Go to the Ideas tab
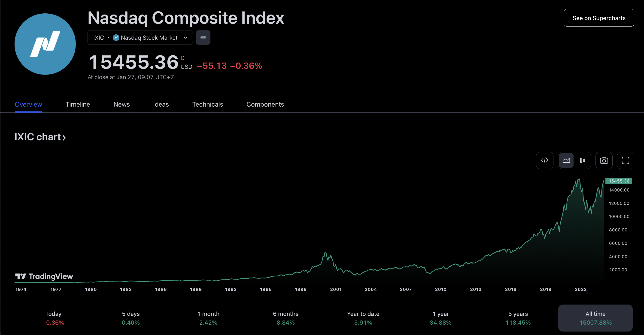The width and height of the screenshot is (644, 335). pyautogui.click(x=161, y=104)
